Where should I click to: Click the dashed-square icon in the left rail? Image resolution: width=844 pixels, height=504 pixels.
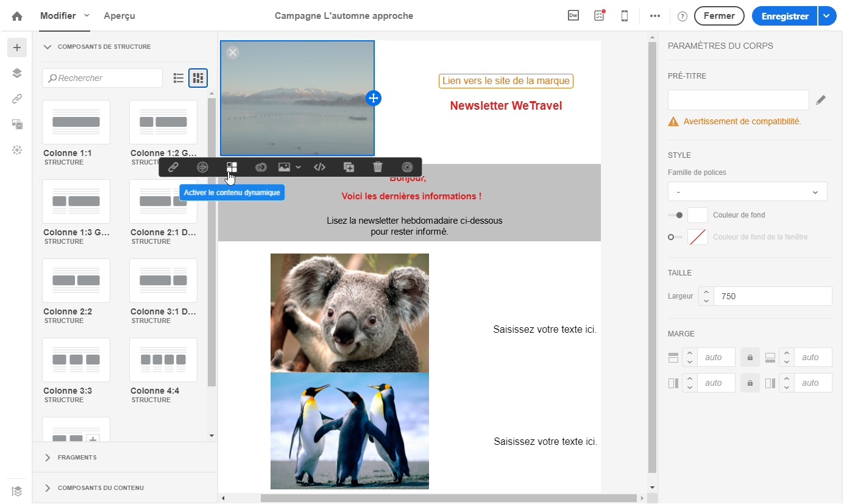tap(17, 150)
